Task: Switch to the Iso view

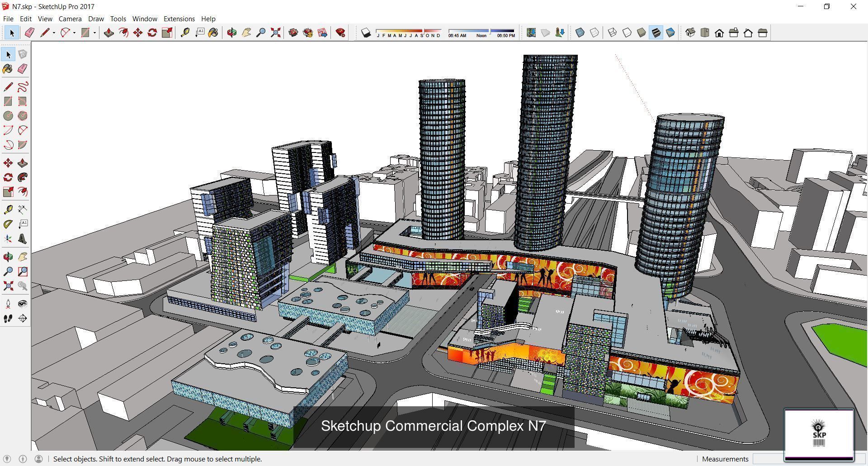Action: click(690, 33)
